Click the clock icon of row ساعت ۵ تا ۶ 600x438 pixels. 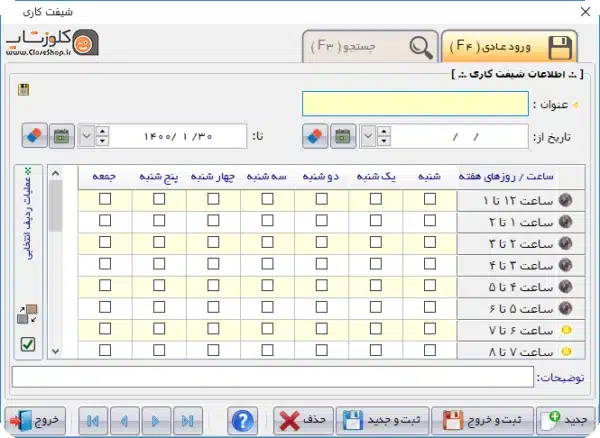pos(566,308)
